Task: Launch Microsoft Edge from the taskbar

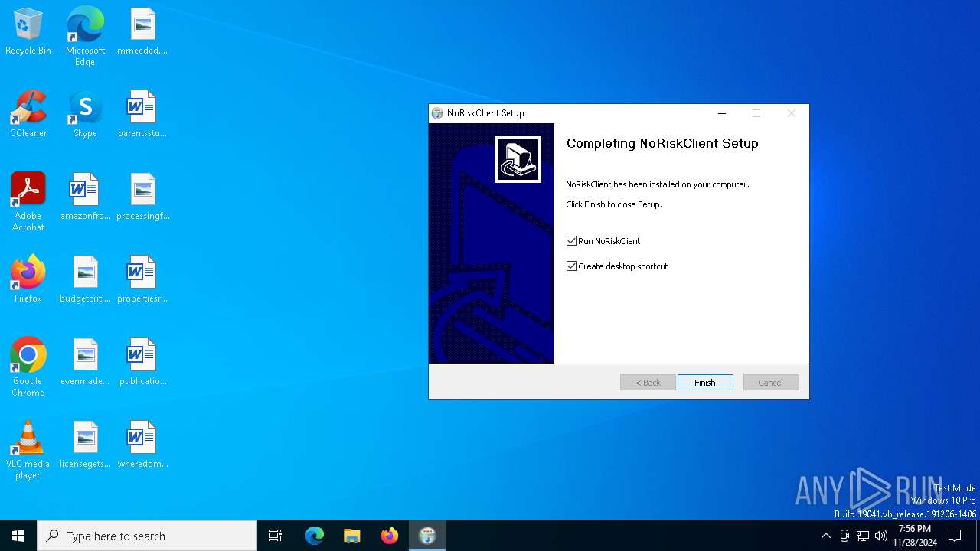Action: (315, 536)
